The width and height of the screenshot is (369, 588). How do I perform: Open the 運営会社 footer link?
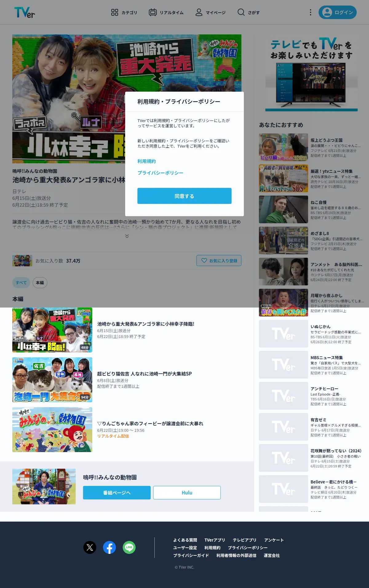click(272, 555)
